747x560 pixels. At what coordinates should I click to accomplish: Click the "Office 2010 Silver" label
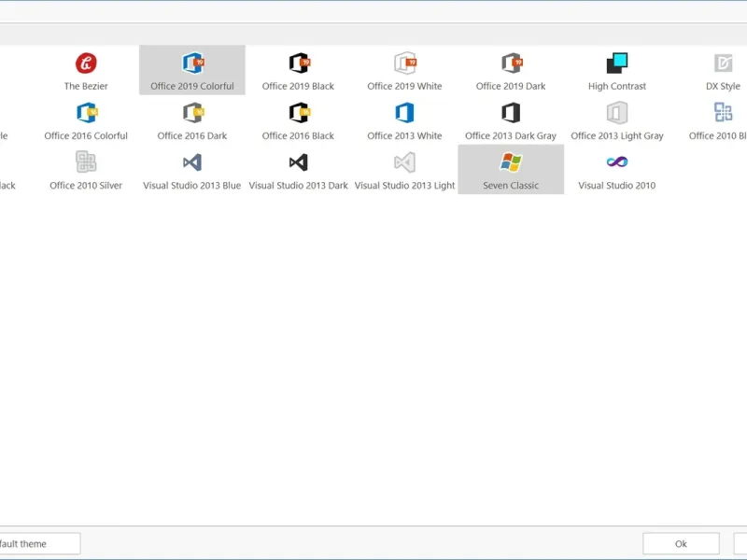[86, 185]
